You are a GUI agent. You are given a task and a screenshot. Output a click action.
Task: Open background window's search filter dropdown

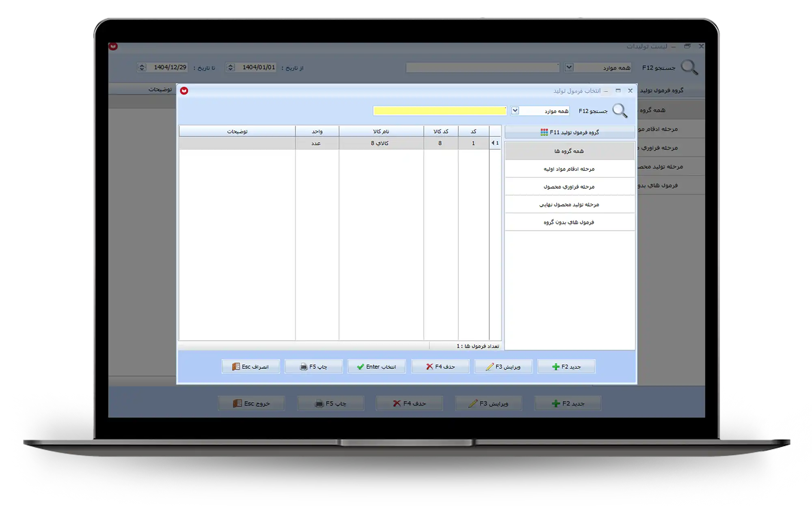point(569,67)
